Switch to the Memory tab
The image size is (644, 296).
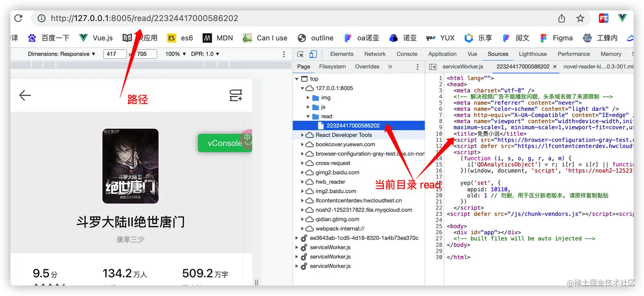[x=611, y=54]
